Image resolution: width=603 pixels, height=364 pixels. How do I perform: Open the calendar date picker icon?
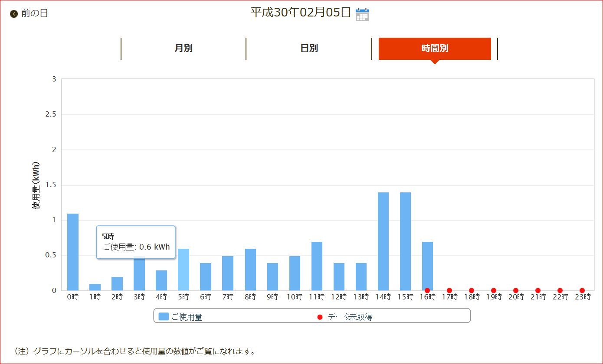(362, 14)
